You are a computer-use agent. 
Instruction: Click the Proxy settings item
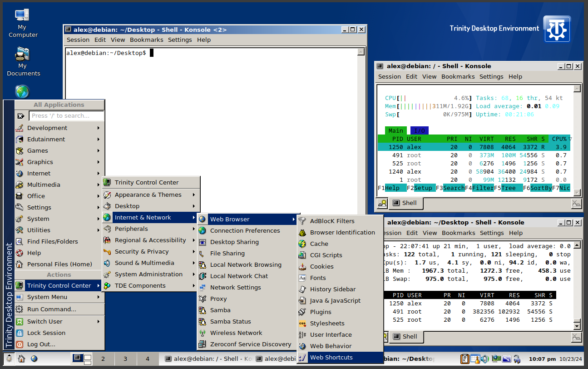(x=218, y=299)
